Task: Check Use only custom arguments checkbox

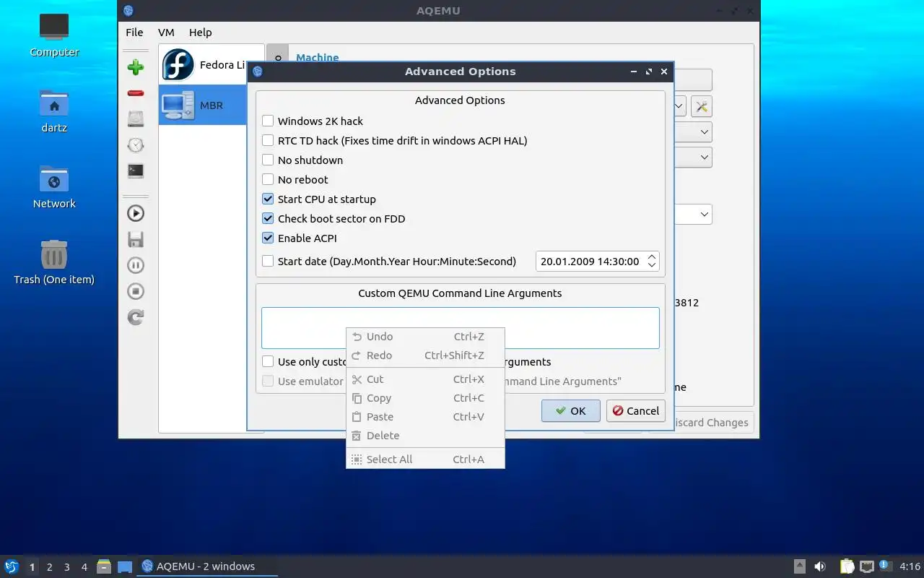Action: pyautogui.click(x=268, y=362)
